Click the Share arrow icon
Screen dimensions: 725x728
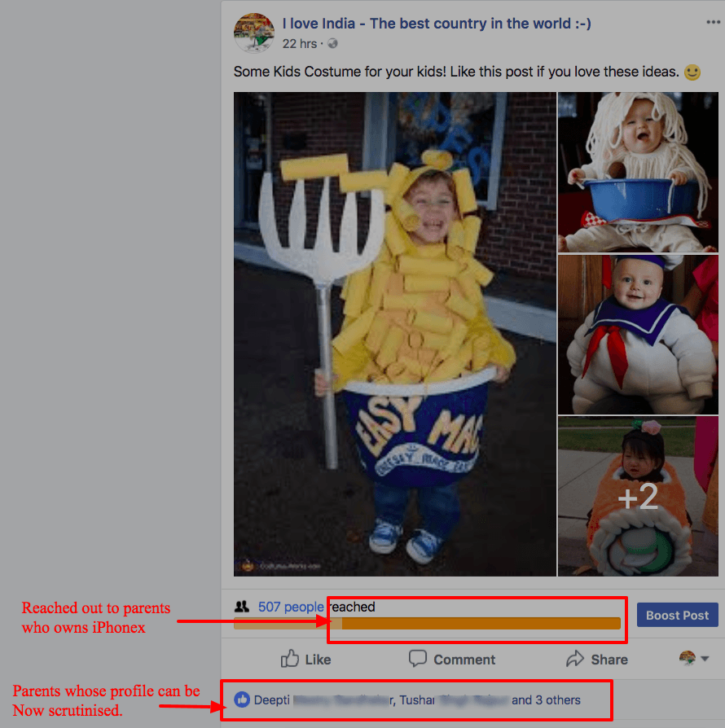(x=574, y=658)
